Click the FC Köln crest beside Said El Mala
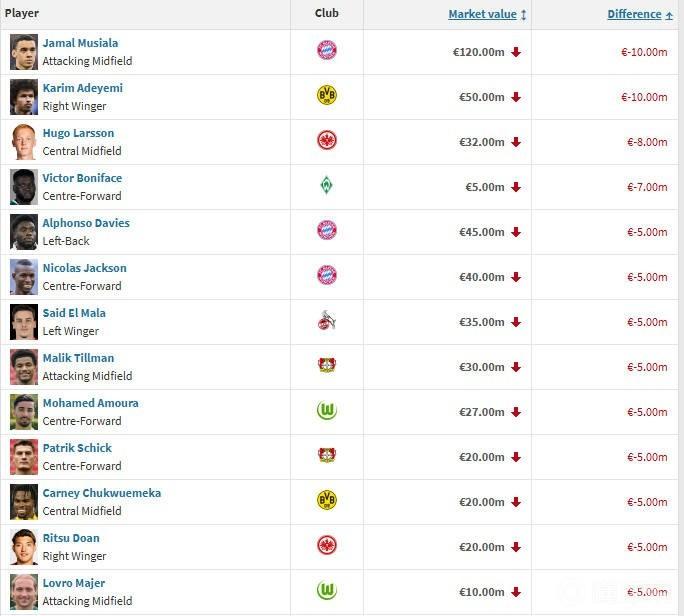 coord(326,321)
